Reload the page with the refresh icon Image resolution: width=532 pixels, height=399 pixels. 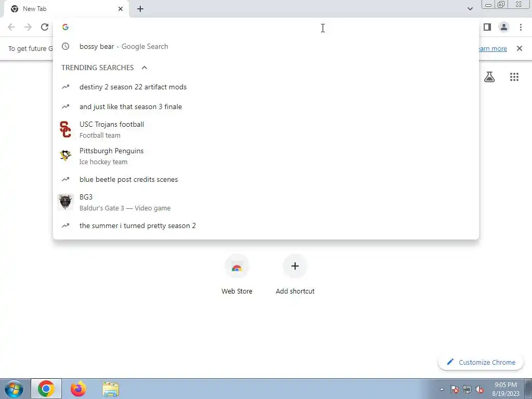[x=45, y=27]
